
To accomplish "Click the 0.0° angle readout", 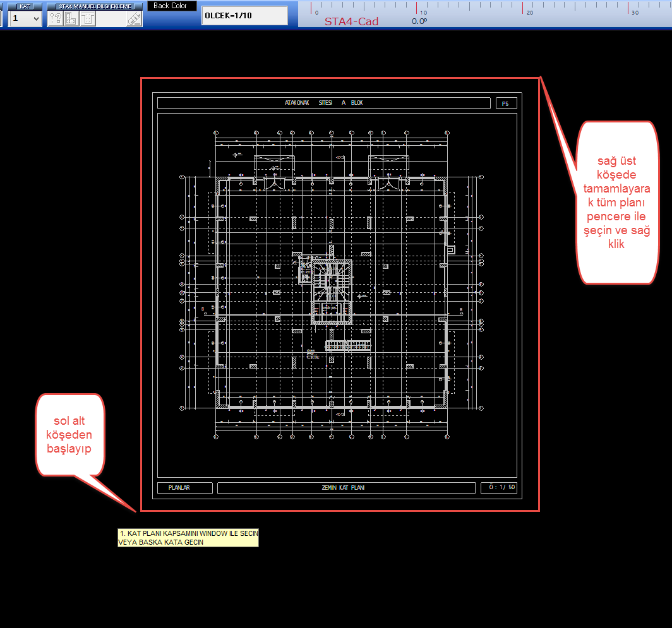I will [419, 21].
